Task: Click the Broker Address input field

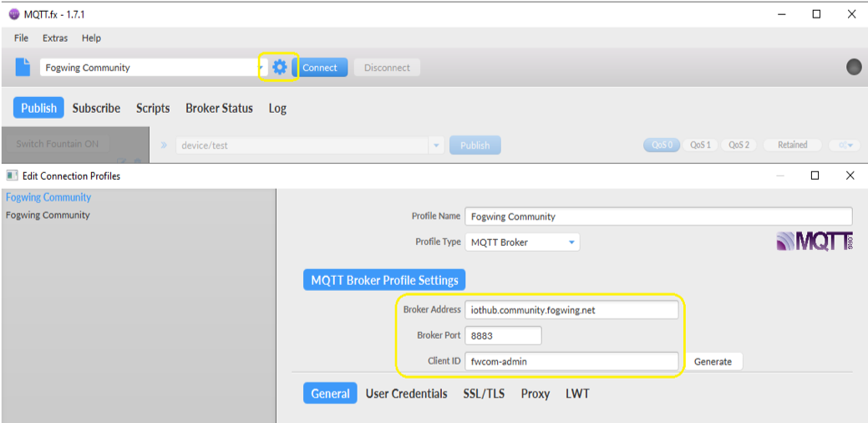Action: (571, 310)
